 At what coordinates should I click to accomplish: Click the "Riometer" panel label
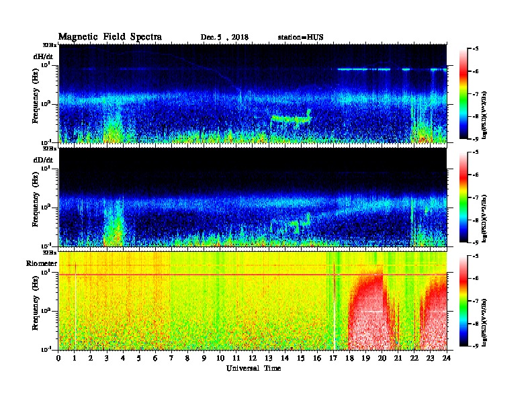42,263
